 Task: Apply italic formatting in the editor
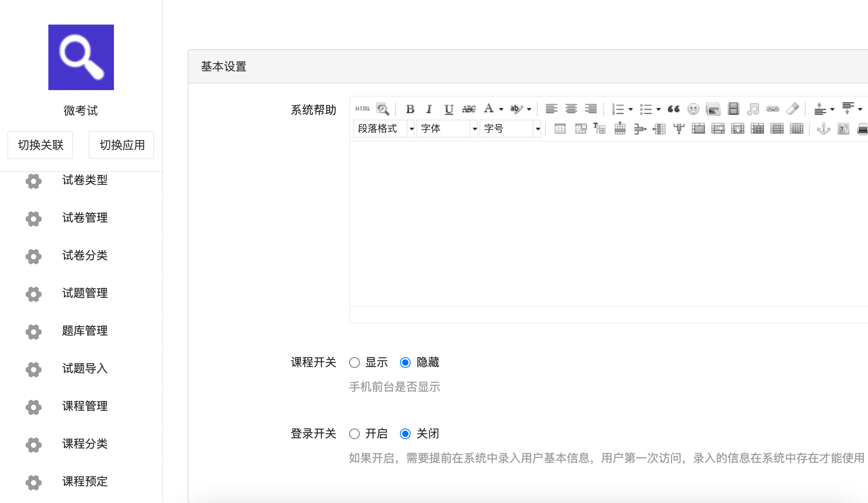click(x=429, y=109)
